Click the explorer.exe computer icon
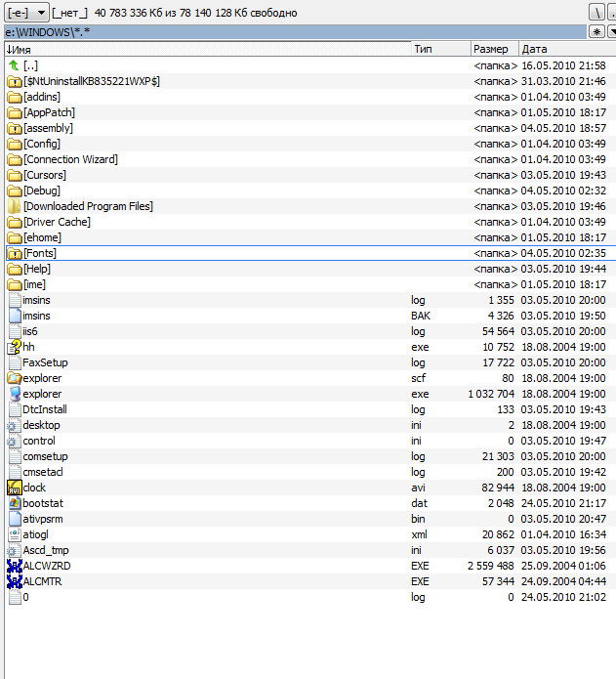Viewport: 616px width, 679px height. click(15, 394)
